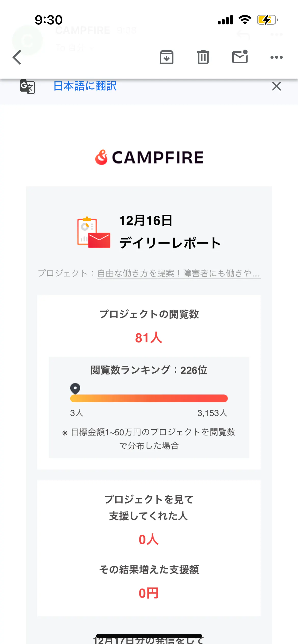Open the three-dot more options menu
The image size is (298, 644).
point(276,57)
